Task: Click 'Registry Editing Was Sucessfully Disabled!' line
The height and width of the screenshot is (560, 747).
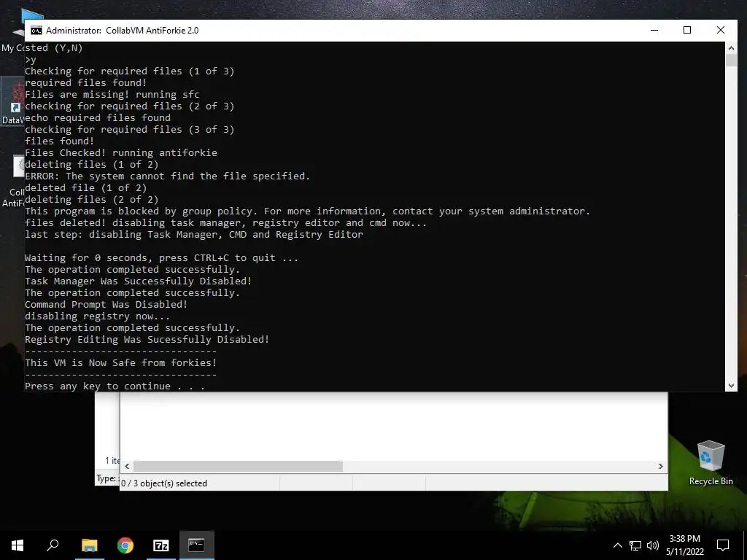Action: [147, 340]
